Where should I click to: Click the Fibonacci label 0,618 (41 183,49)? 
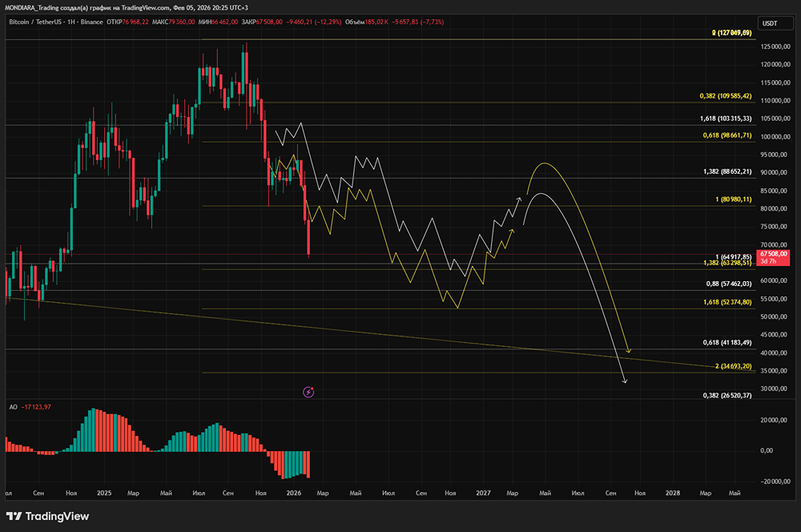(x=727, y=342)
